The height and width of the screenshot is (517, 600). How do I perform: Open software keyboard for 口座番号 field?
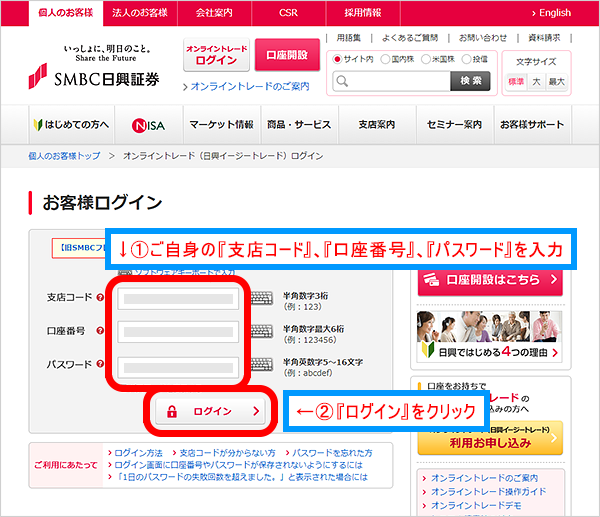(x=262, y=331)
